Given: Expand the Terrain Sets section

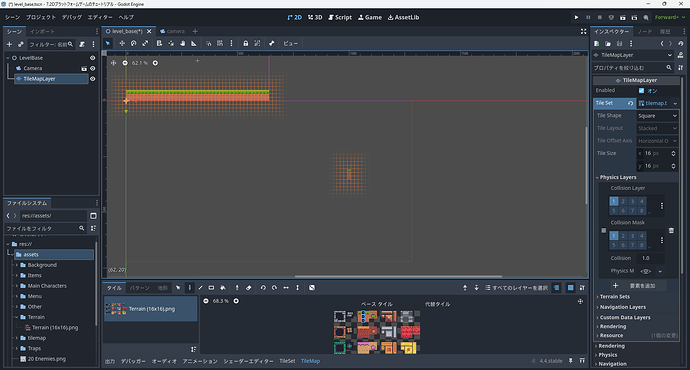Looking at the screenshot, I should tap(614, 297).
